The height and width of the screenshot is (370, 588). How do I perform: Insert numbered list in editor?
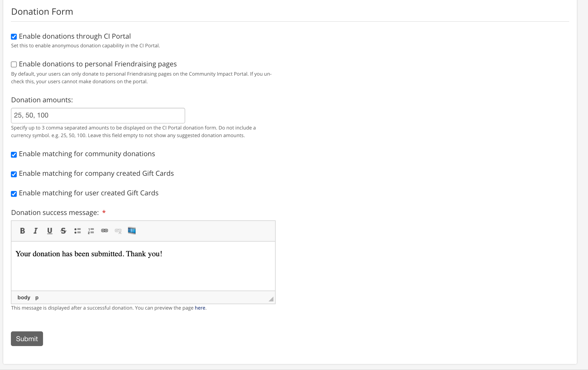click(91, 231)
